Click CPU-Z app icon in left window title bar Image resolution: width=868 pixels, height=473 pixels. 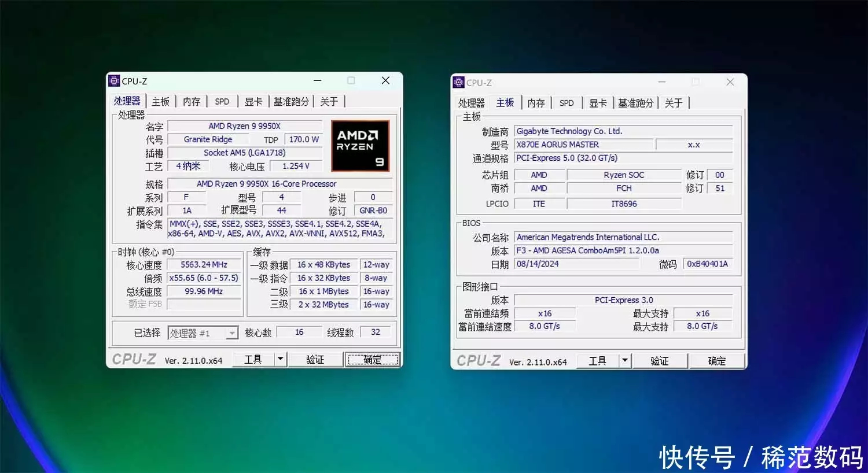tap(114, 81)
